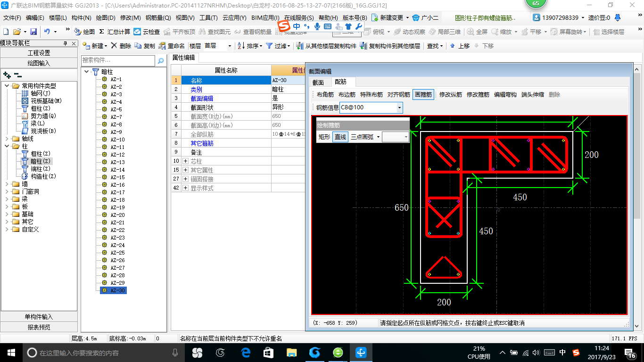The width and height of the screenshot is (644, 362).
Task: Expand the 锚固搭接 property row
Action: click(185, 179)
